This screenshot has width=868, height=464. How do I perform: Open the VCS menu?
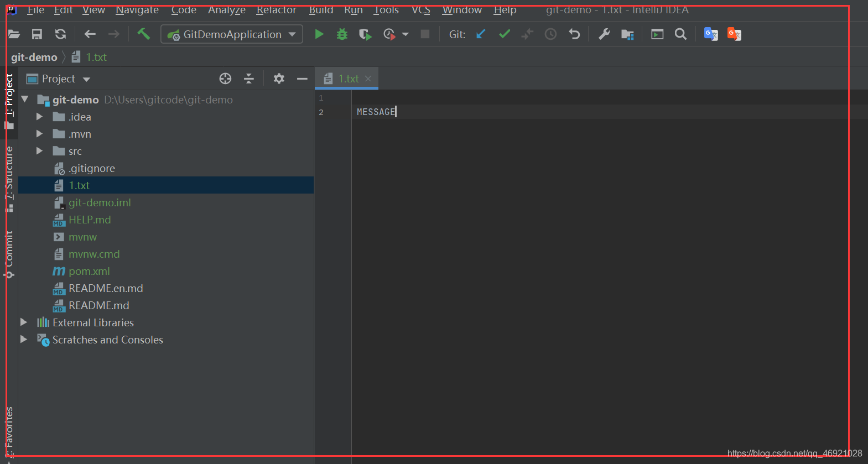pos(421,10)
